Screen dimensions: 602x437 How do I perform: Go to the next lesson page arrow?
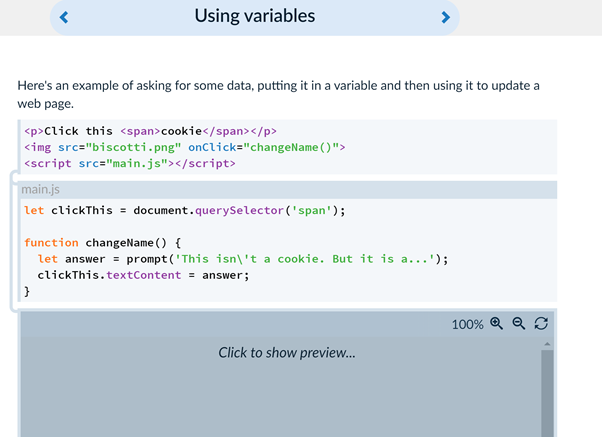point(445,17)
